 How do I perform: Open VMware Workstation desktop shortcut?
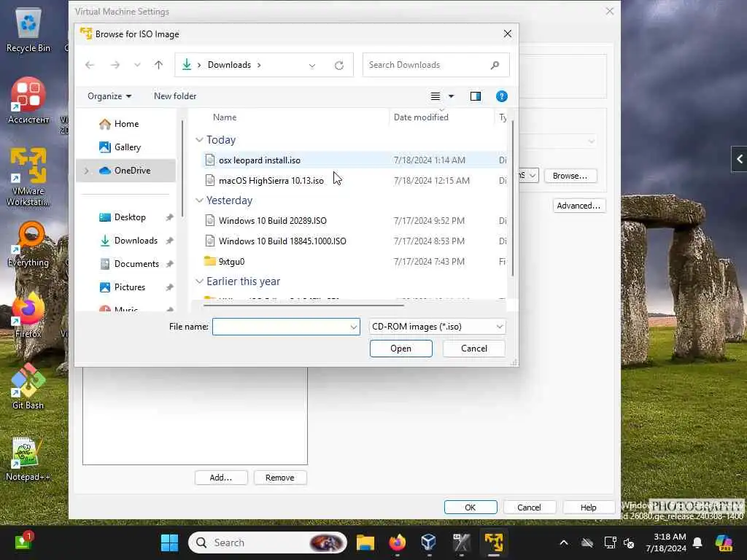28,178
